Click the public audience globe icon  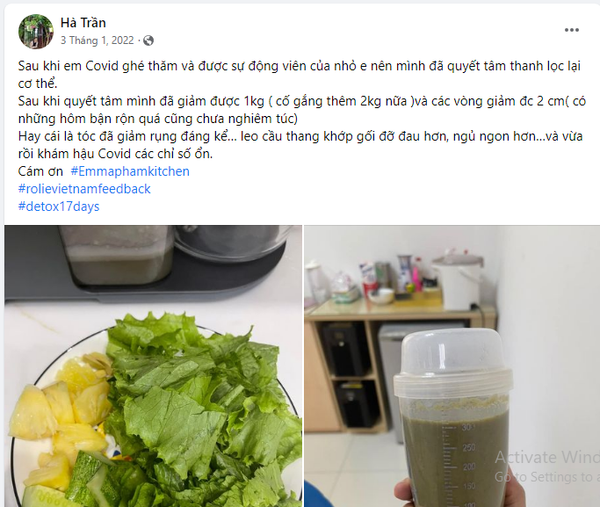coord(148,41)
